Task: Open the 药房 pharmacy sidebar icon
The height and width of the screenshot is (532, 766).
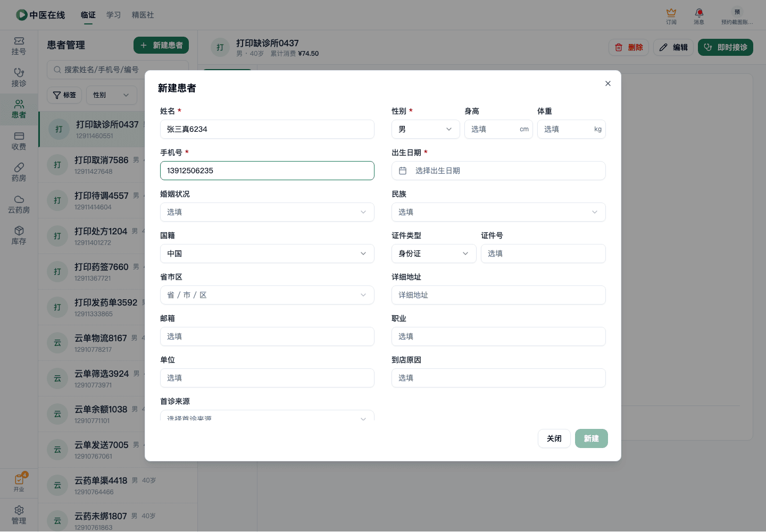Action: 19,173
